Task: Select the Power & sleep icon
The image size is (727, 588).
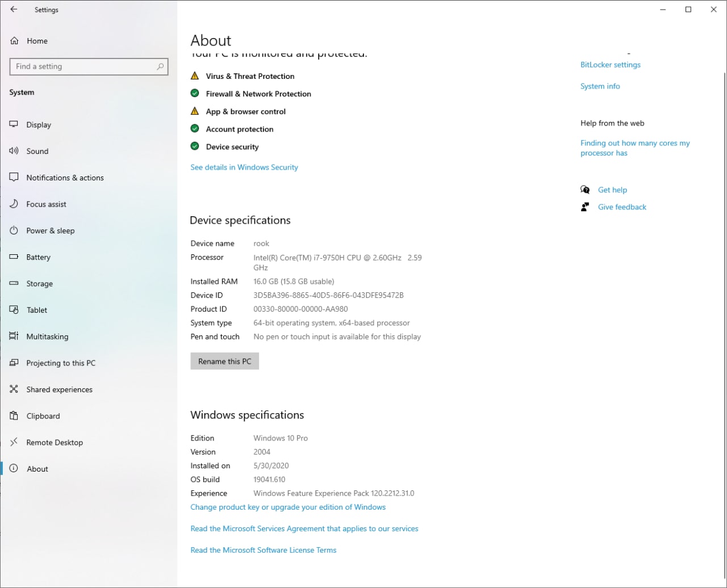Action: [x=14, y=230]
